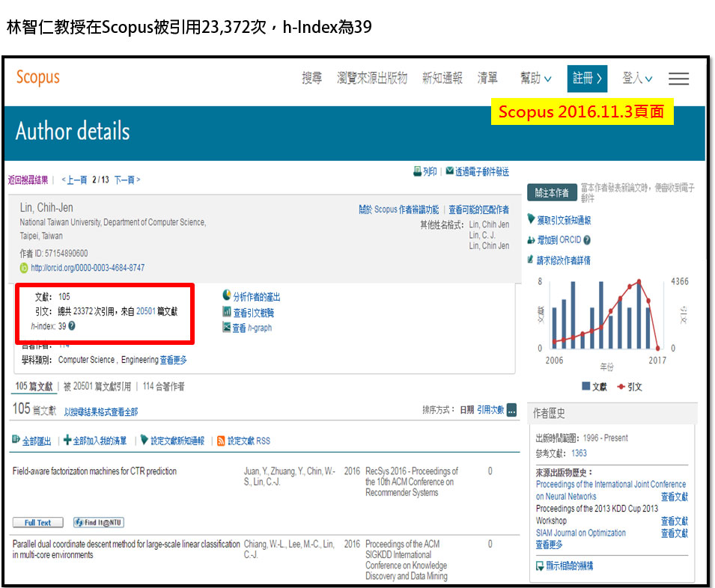Click 以搜尋結果格式查看全部 link
Viewport: 715px width, 588px height.
coord(101,412)
